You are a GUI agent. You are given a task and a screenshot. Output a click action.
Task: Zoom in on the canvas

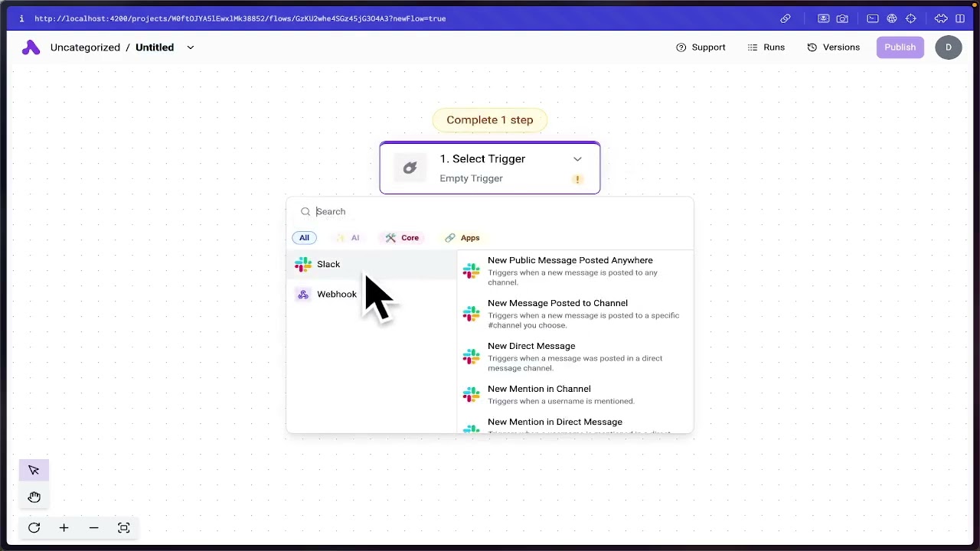(x=64, y=528)
